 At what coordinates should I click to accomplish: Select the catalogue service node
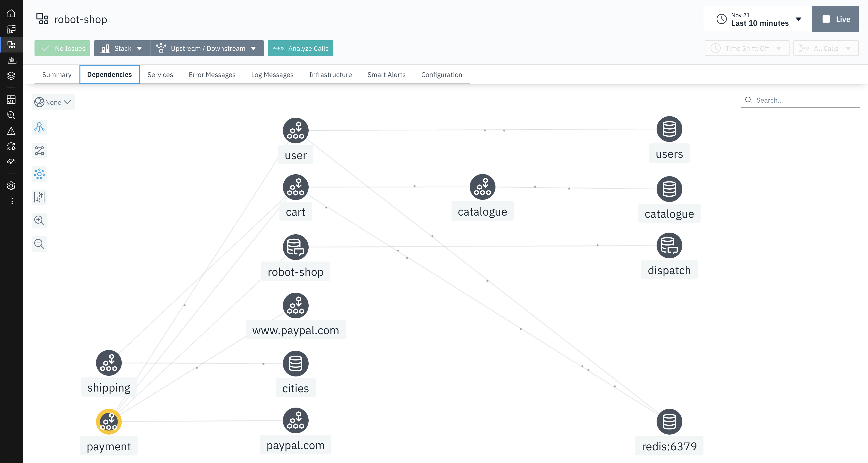482,187
